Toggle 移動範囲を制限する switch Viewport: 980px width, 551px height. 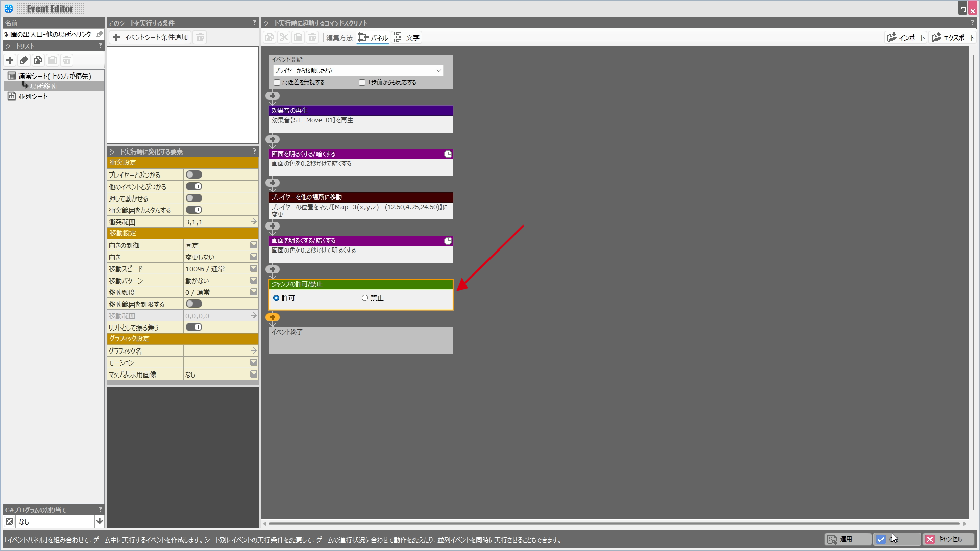coord(194,304)
